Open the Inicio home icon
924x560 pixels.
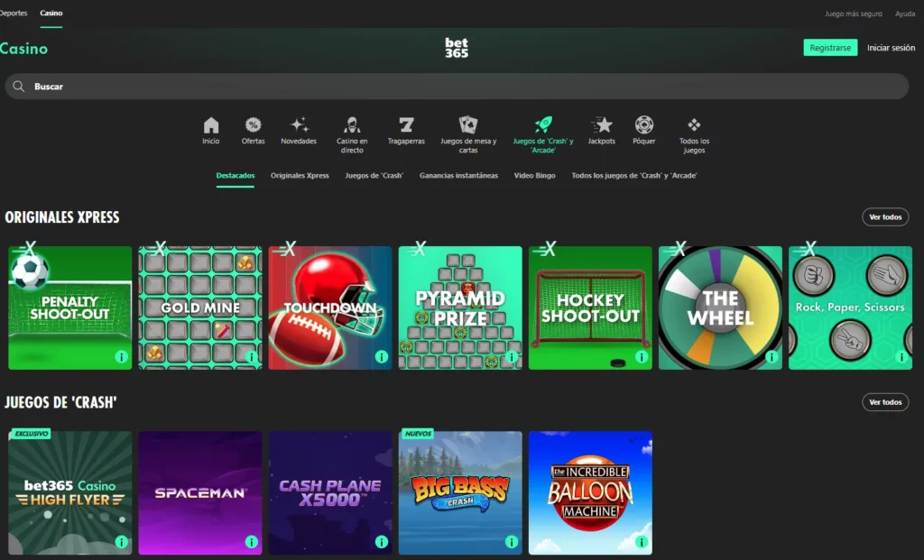point(211,125)
